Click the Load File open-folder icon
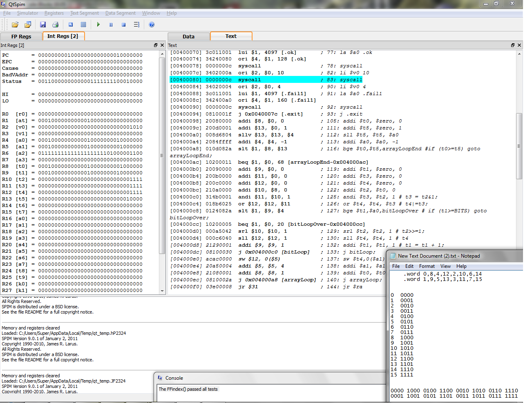The width and height of the screenshot is (532, 403). (x=15, y=25)
